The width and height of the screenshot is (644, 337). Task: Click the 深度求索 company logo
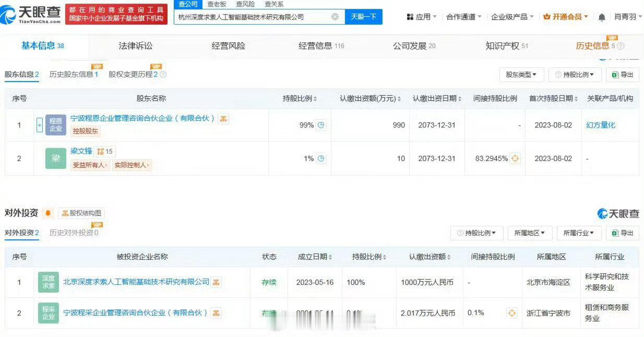click(49, 282)
